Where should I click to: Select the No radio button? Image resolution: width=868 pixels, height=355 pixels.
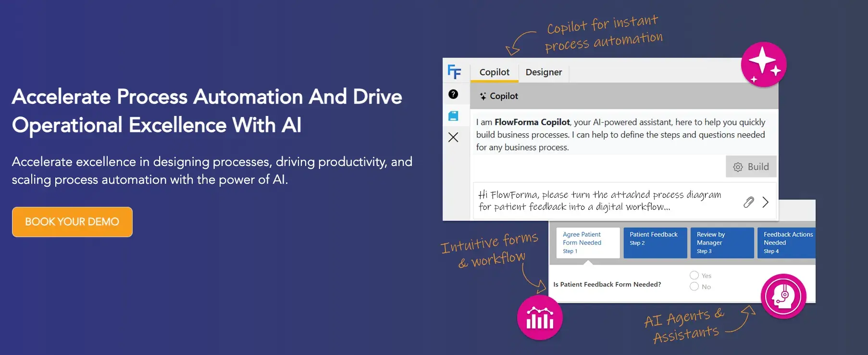(694, 287)
